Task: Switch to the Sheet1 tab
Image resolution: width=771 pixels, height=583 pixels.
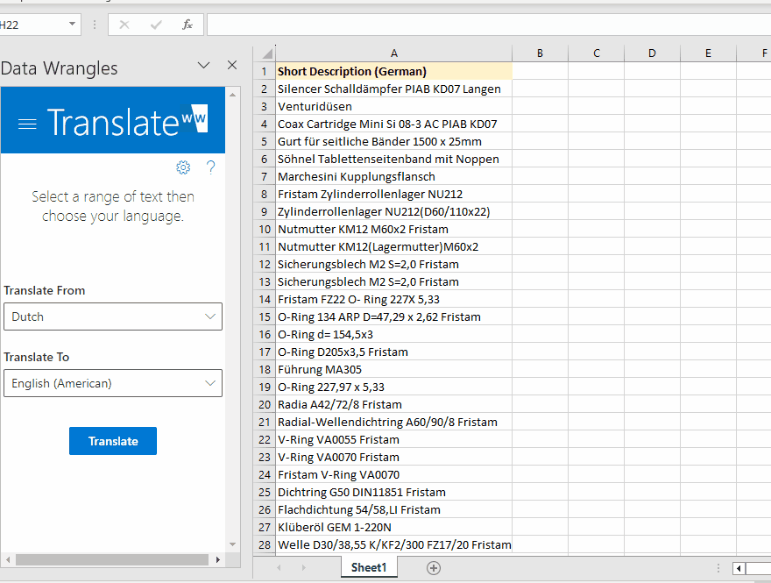Action: [369, 568]
